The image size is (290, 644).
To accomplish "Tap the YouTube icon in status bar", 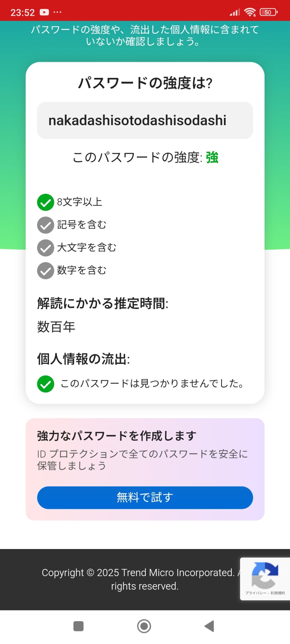I will click(44, 12).
